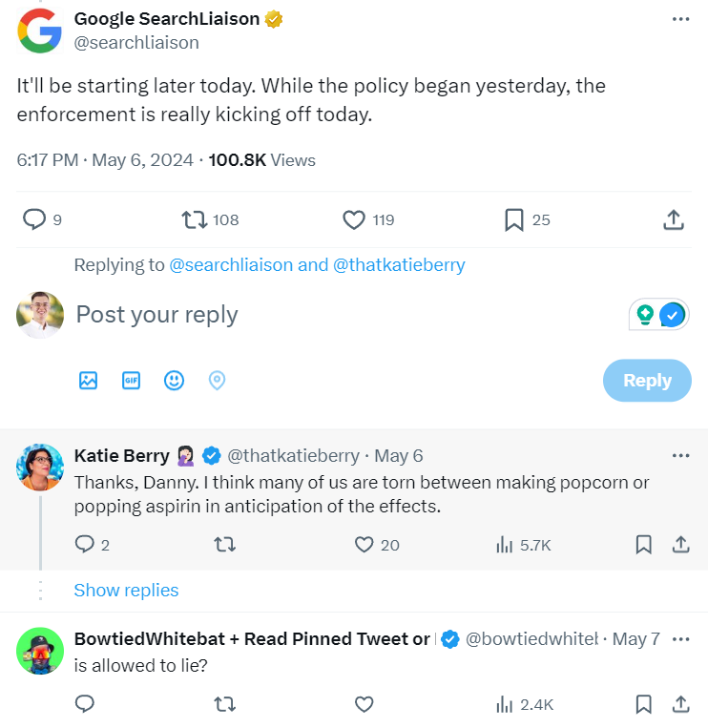Click the reply count icon showing 9
The image size is (708, 728).
34,219
